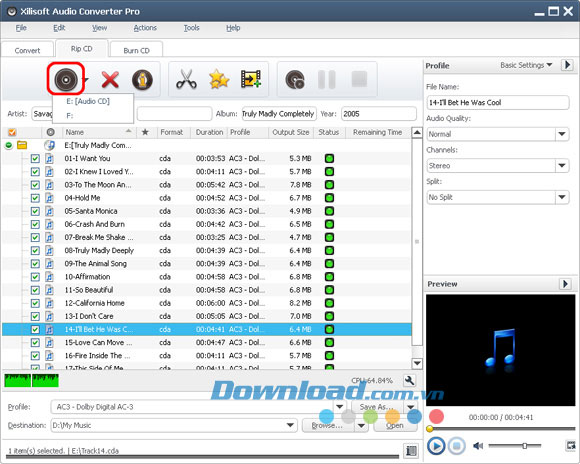Click the green status icon for 04-Hold Me
580x464 pixels.
pyautogui.click(x=329, y=198)
